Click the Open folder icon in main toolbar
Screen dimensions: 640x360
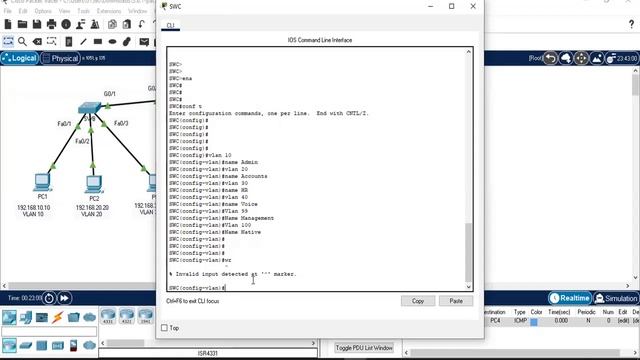click(22, 24)
